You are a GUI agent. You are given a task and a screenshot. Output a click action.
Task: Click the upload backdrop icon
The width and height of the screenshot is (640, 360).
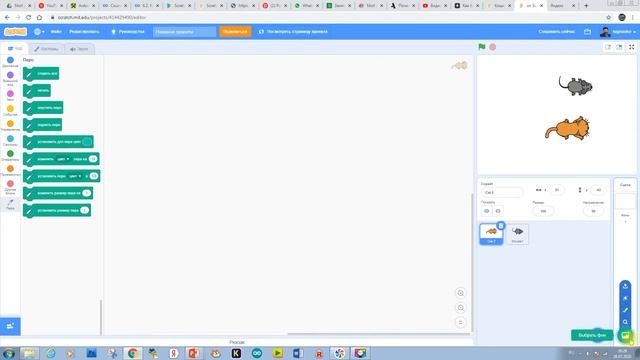click(625, 286)
